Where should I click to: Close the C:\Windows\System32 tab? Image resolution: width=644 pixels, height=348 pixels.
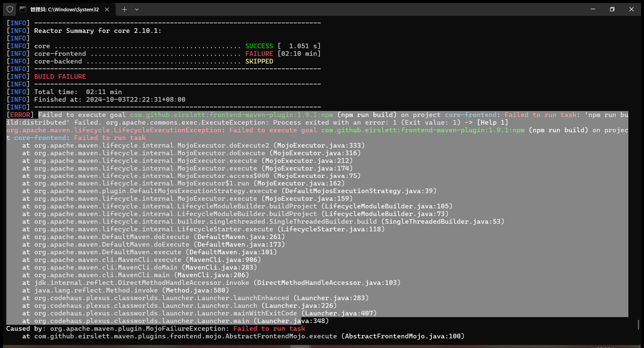(x=107, y=9)
